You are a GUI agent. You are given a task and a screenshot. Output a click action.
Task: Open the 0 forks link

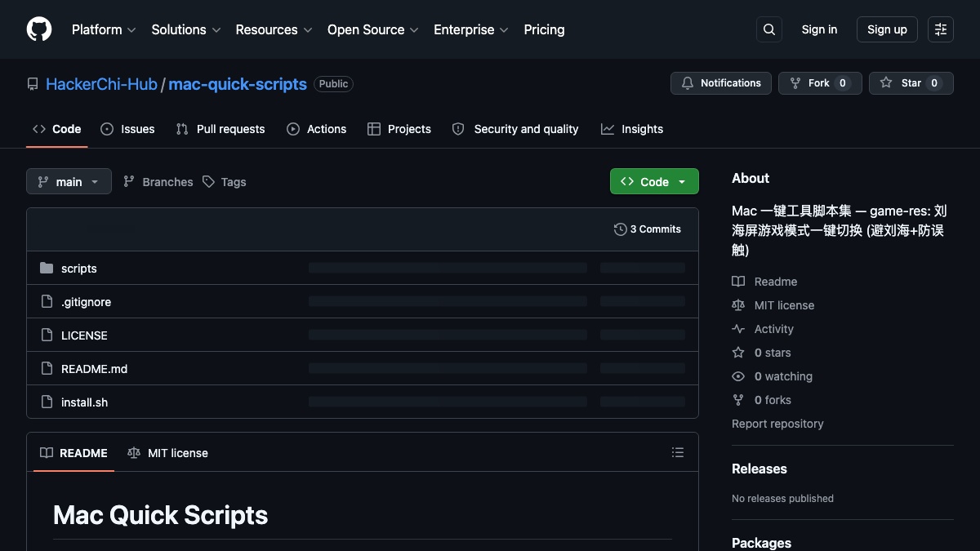click(x=761, y=400)
